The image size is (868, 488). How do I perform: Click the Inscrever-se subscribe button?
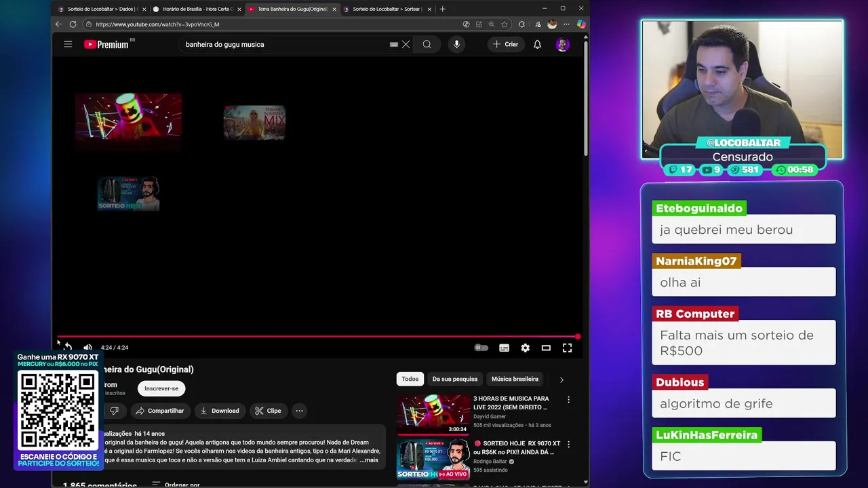161,388
